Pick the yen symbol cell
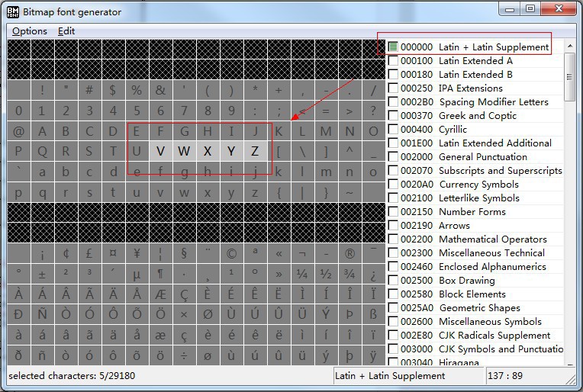This screenshot has height=392, width=583. 137,254
